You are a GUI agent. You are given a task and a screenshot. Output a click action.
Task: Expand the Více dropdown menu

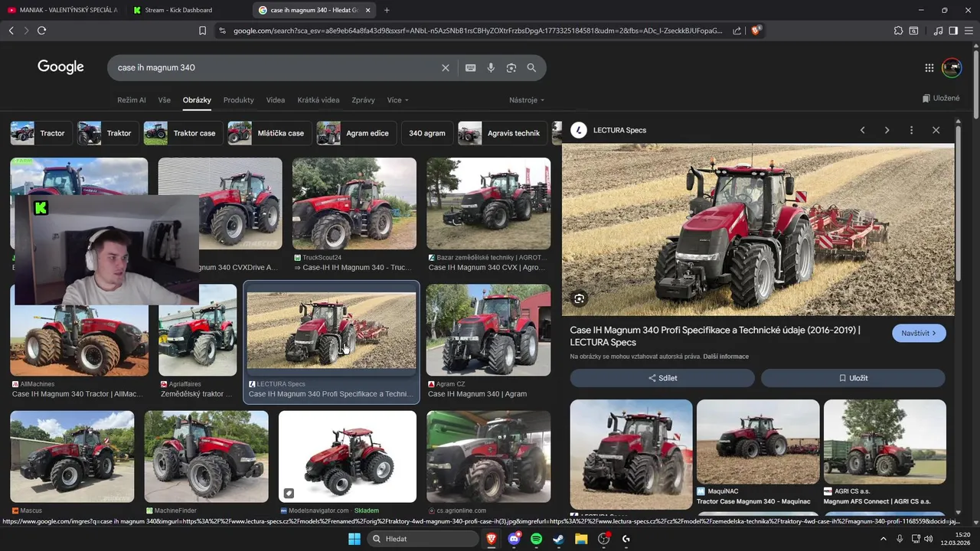pos(398,100)
